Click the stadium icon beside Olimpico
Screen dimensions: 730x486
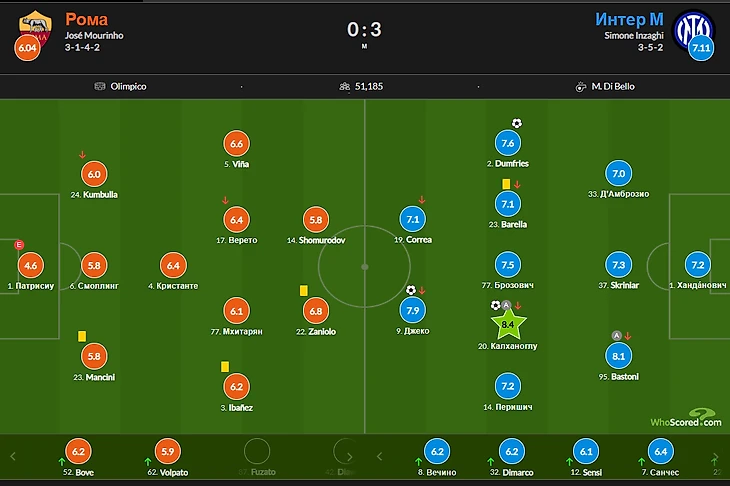point(100,86)
